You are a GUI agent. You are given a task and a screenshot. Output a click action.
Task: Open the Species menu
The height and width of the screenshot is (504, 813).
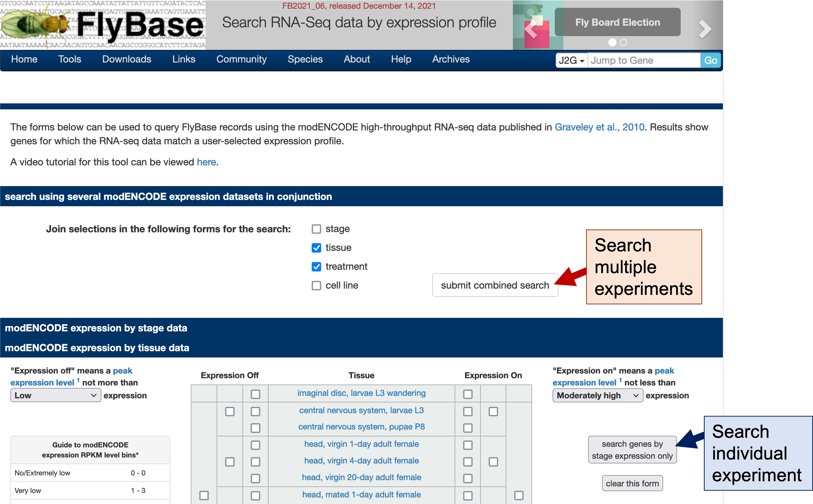(305, 59)
